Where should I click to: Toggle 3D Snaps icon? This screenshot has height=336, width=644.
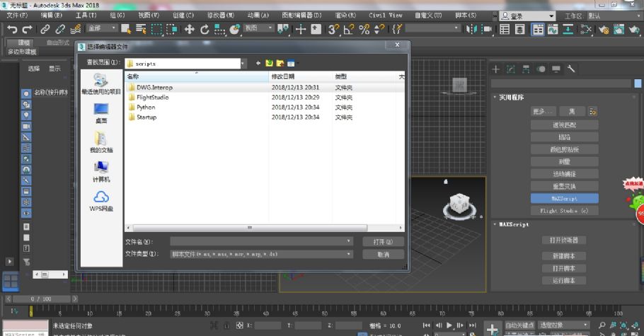[333, 29]
